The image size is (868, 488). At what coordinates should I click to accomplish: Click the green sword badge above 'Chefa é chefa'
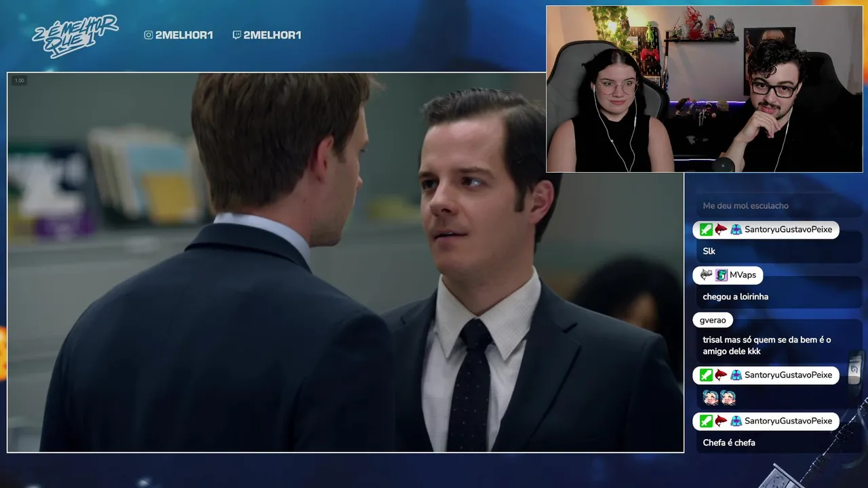click(706, 421)
